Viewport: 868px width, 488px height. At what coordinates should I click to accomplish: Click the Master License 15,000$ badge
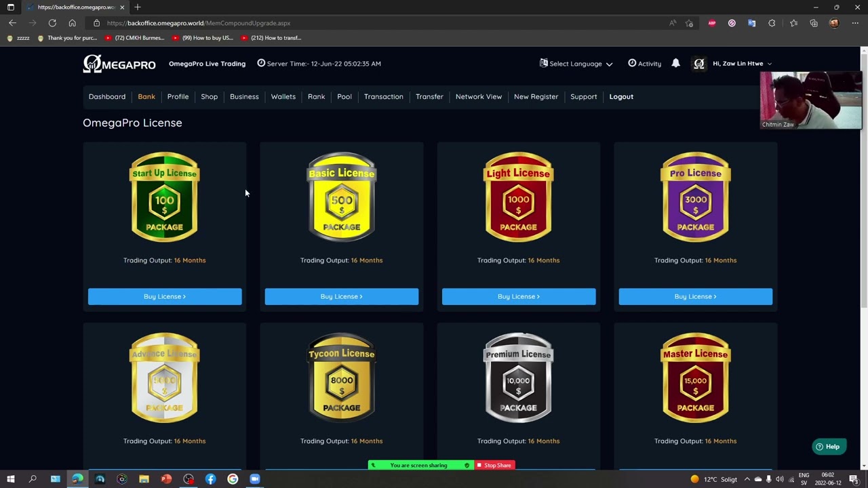[696, 378]
